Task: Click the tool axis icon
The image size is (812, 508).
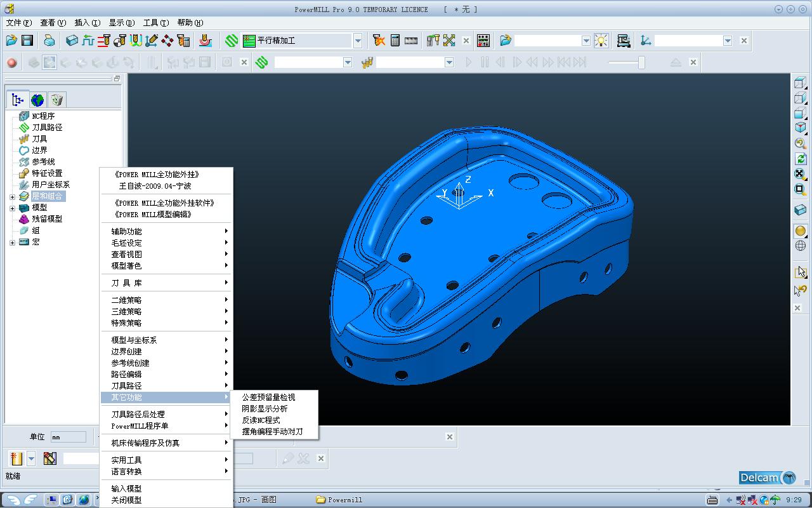Action: [151, 41]
